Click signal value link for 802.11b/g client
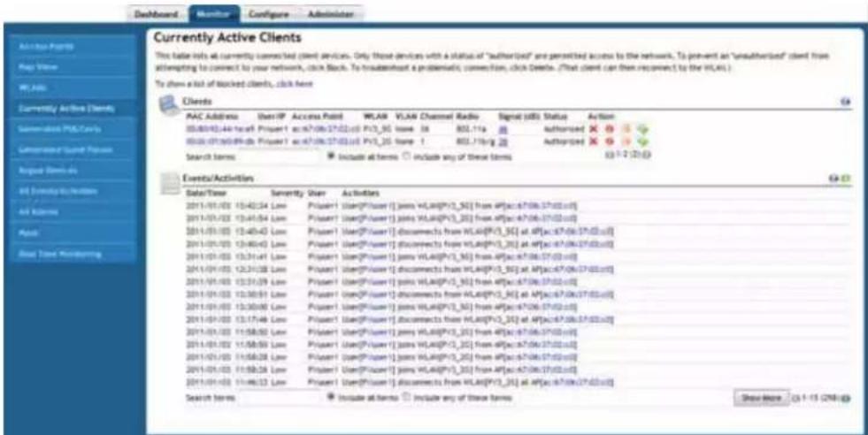 (x=503, y=141)
